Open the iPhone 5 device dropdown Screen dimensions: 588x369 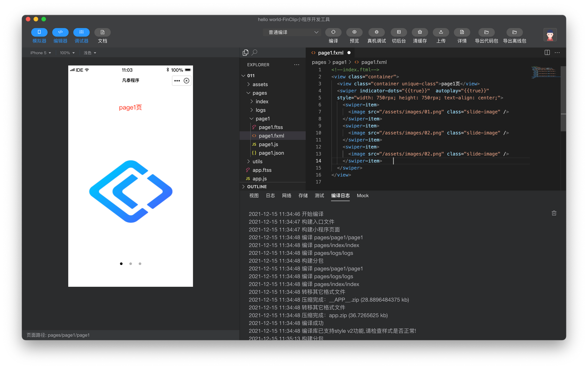coord(41,53)
